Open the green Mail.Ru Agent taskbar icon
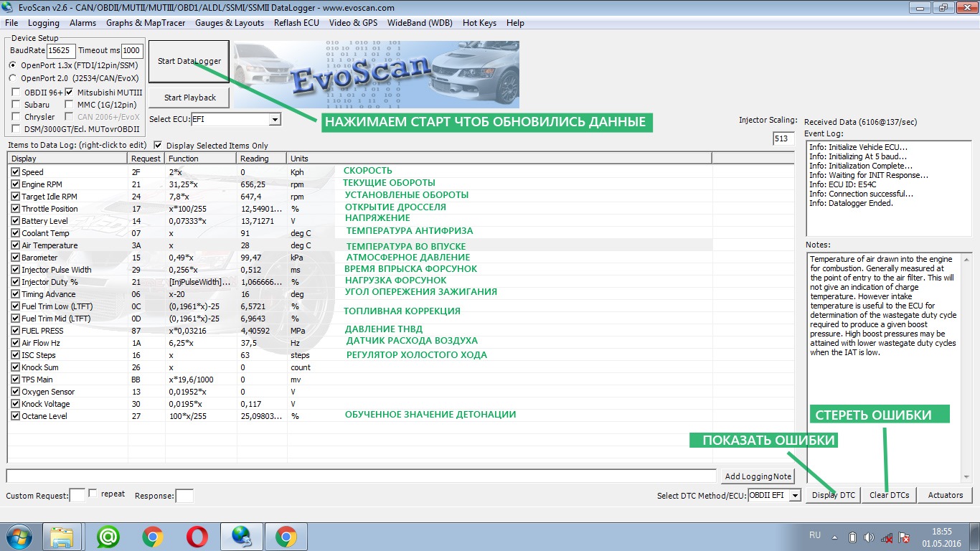The image size is (980, 551). [x=108, y=537]
